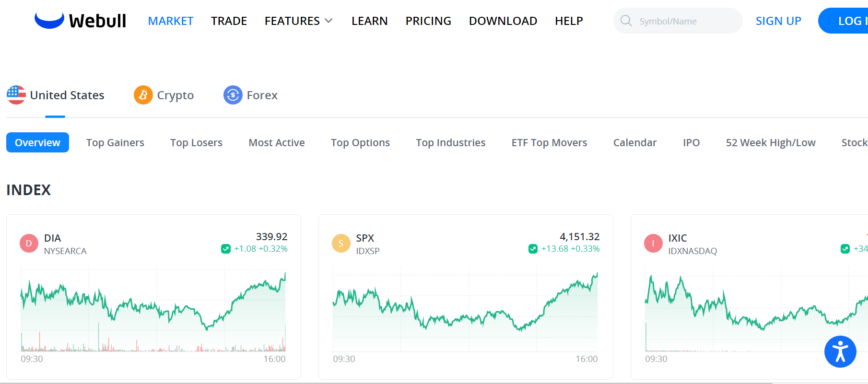Click the NYSEARCA exchange label
This screenshot has width=868, height=384.
pos(65,251)
